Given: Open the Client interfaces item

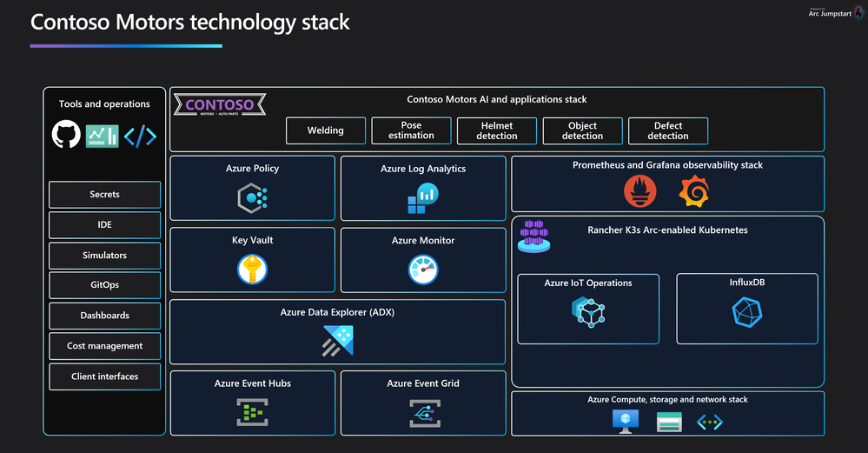Looking at the screenshot, I should coord(104,376).
